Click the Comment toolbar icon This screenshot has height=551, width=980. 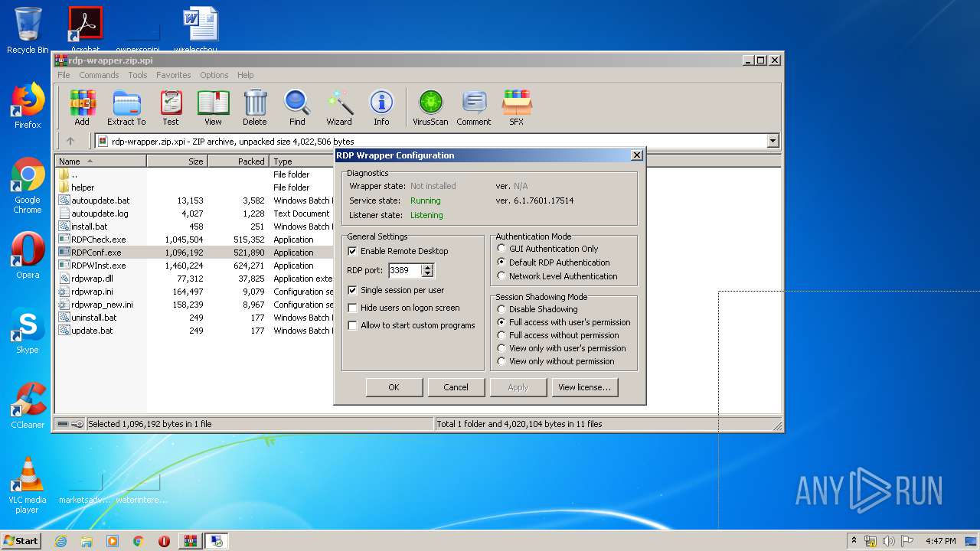(474, 108)
